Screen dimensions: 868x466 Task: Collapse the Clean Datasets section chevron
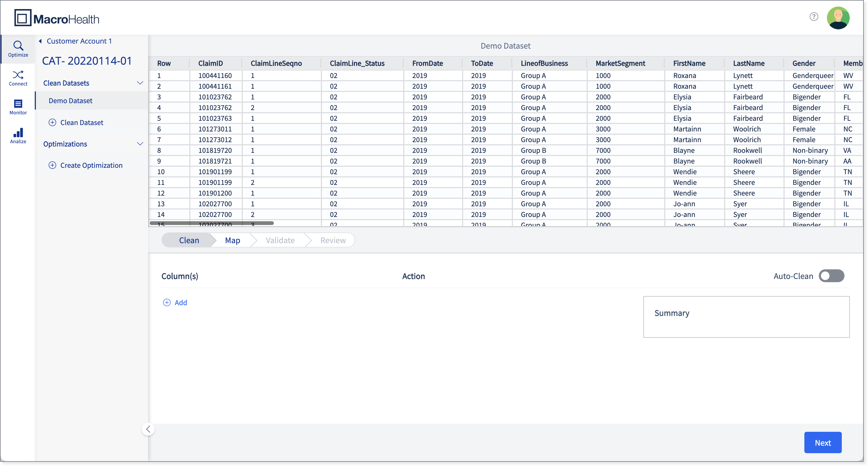pyautogui.click(x=140, y=83)
